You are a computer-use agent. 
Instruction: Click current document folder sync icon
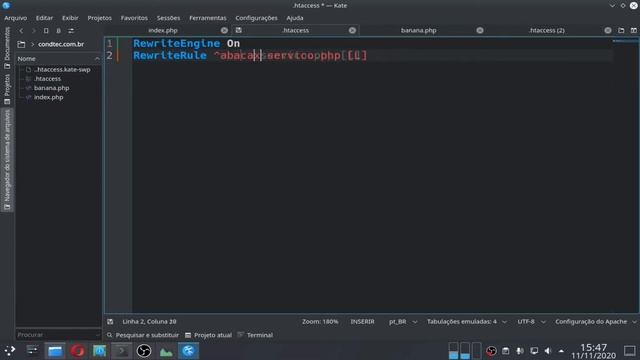point(58,31)
